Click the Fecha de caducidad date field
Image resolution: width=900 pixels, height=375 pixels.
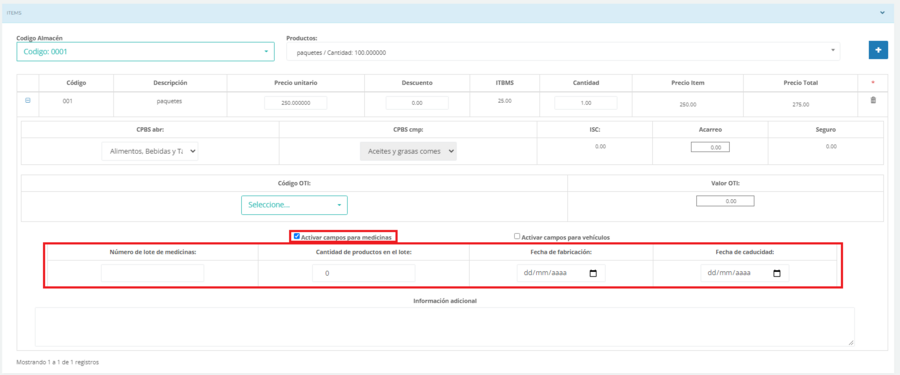(744, 273)
